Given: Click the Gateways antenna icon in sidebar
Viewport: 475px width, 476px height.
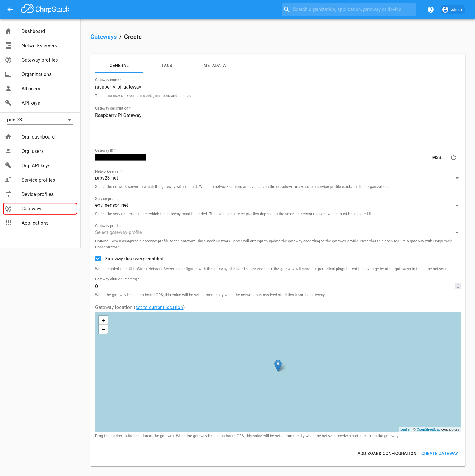Looking at the screenshot, I should [x=8, y=209].
